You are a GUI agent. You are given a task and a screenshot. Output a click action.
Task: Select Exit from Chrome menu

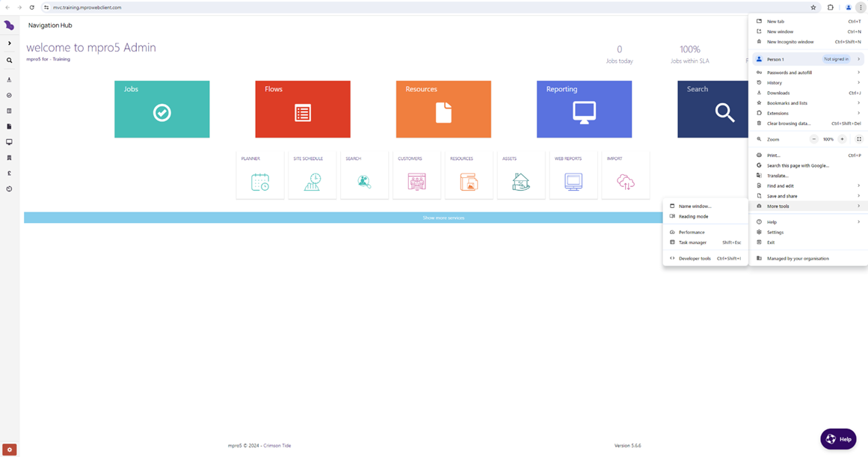(x=808, y=242)
